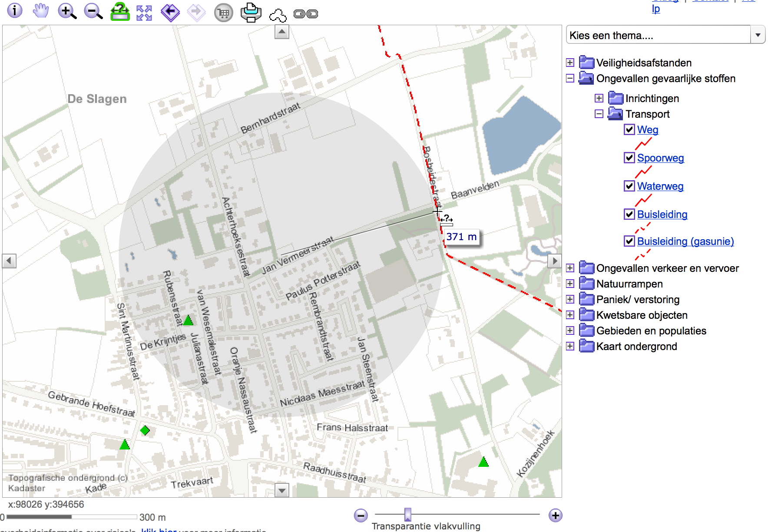The height and width of the screenshot is (532, 768).
Task: Select the Veiligheidsafstanden tree label
Action: coord(644,63)
